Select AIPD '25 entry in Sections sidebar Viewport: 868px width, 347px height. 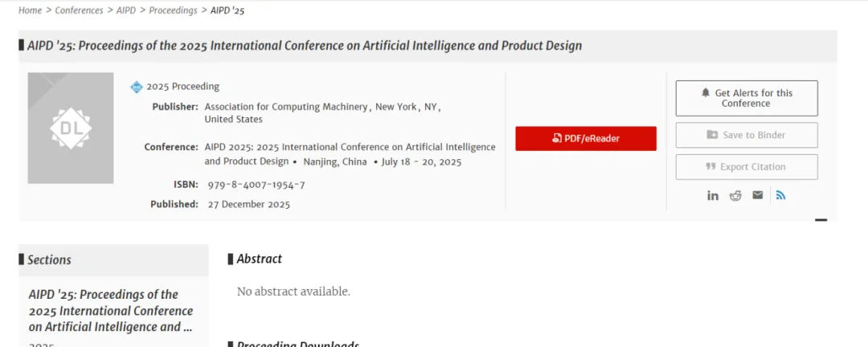point(111,310)
